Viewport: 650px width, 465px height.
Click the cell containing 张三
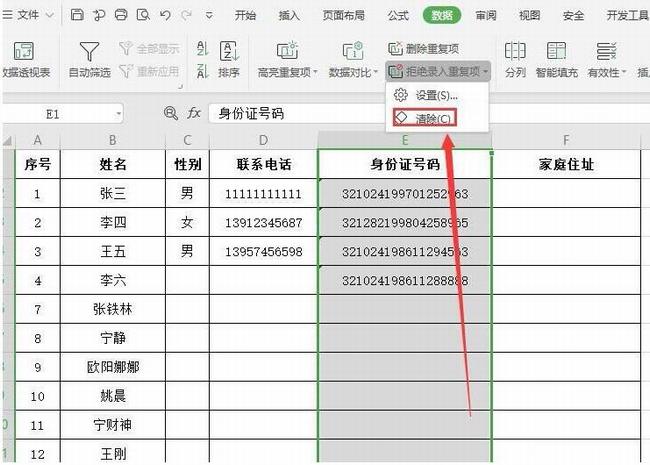113,194
